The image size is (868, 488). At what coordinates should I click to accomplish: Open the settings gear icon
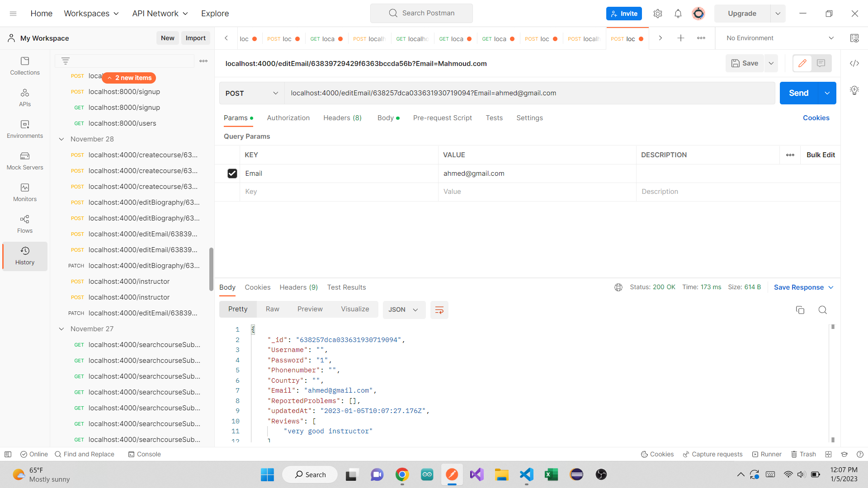coord(658,14)
